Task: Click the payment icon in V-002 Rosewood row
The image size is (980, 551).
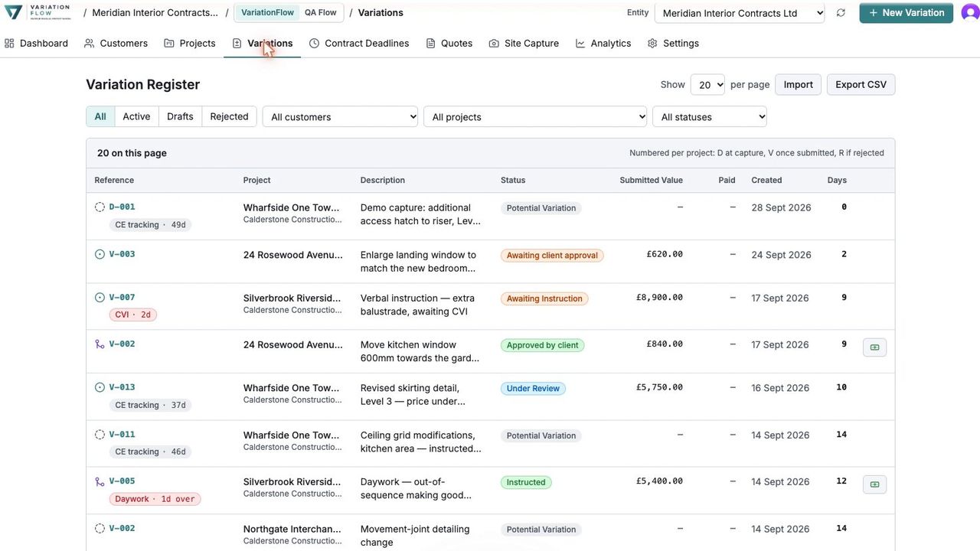Action: pos(874,347)
